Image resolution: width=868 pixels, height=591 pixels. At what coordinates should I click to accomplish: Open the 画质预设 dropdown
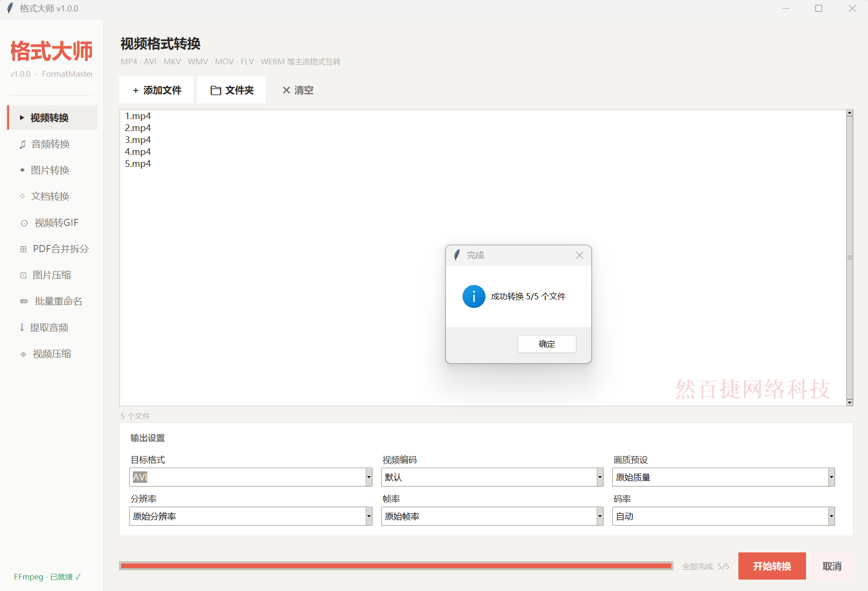[831, 477]
